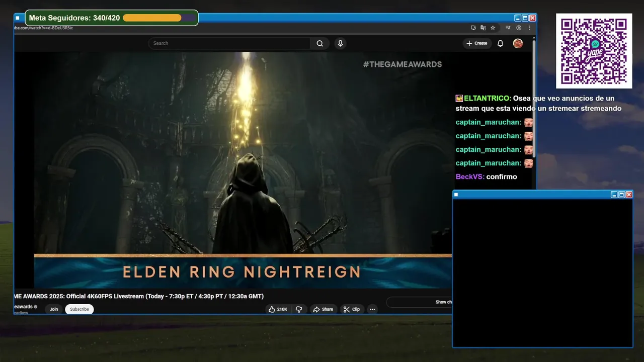Open the translate page icon
Image resolution: width=644 pixels, height=362 pixels.
click(483, 28)
